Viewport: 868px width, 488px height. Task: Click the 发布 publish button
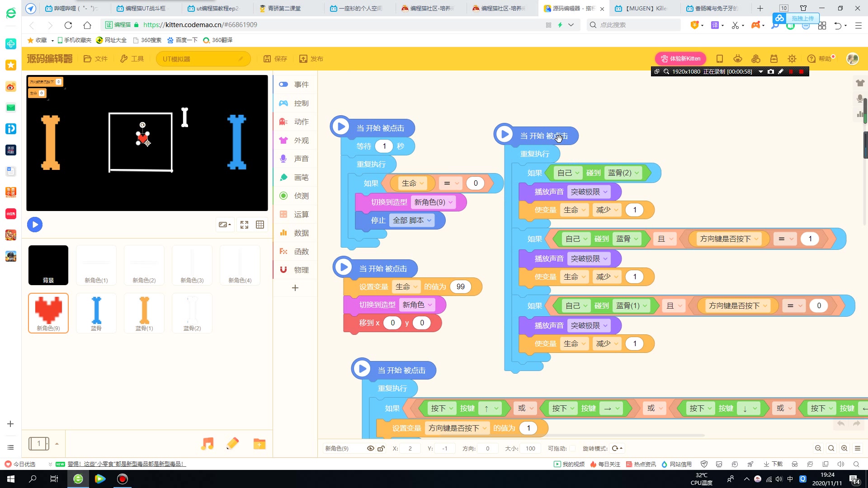[x=311, y=59]
